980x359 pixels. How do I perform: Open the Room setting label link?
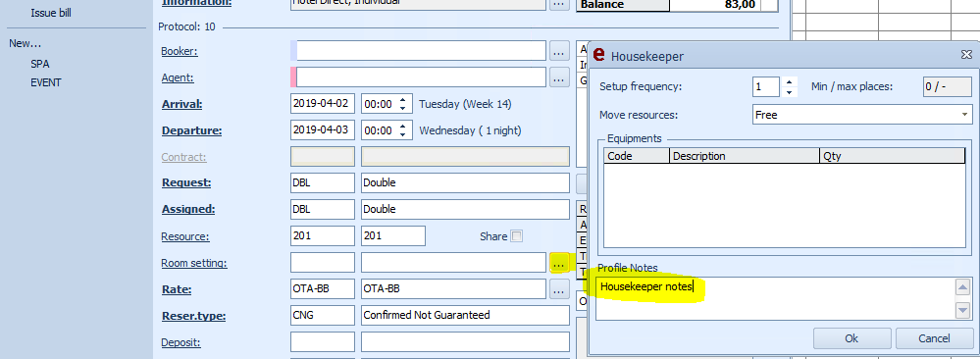tap(194, 263)
